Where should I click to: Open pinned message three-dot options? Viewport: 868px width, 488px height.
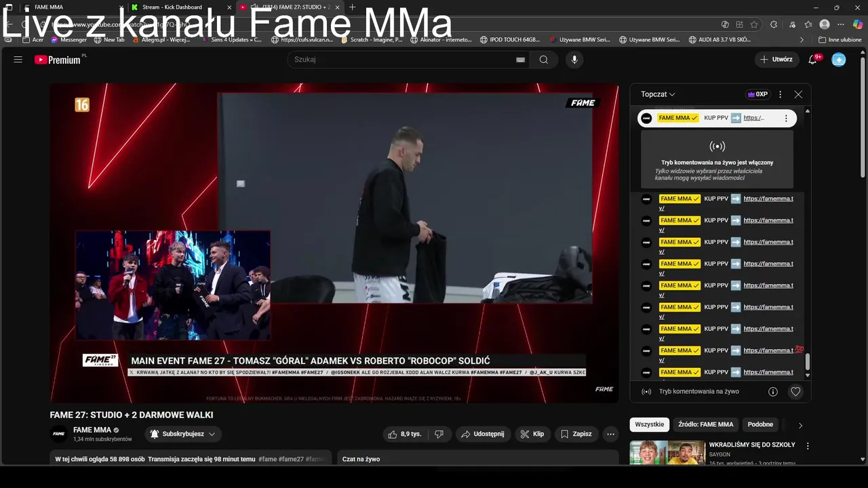click(x=786, y=118)
